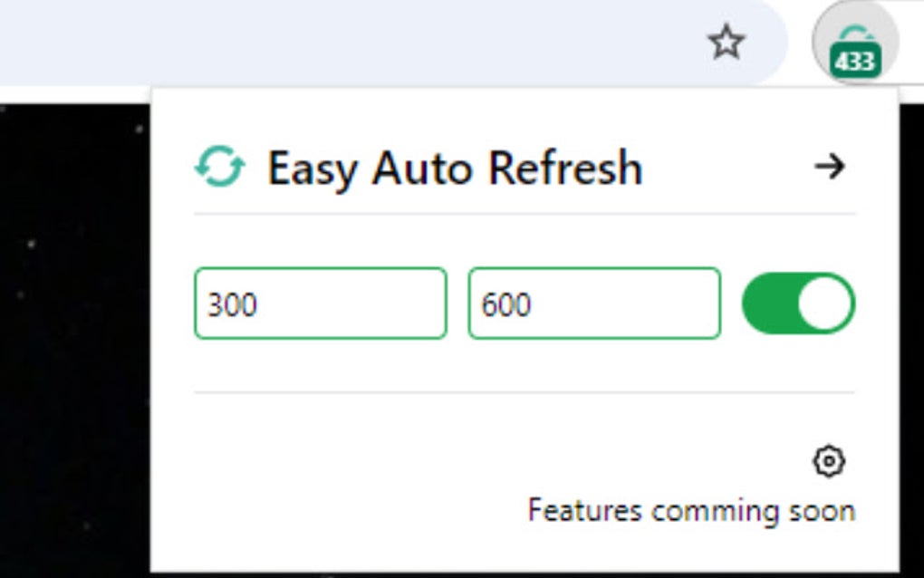Click the bookmark star icon
Screen dimensions: 924x578
(726, 42)
